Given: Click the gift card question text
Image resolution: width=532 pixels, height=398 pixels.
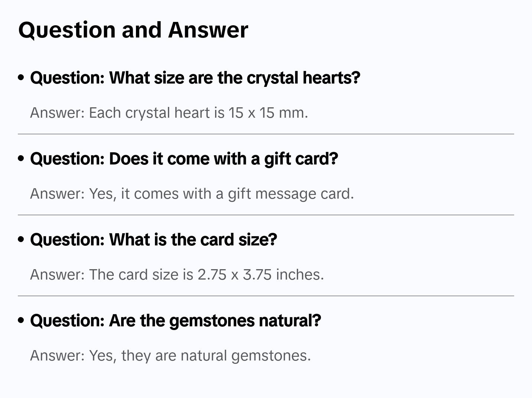Looking at the screenshot, I should 184,159.
